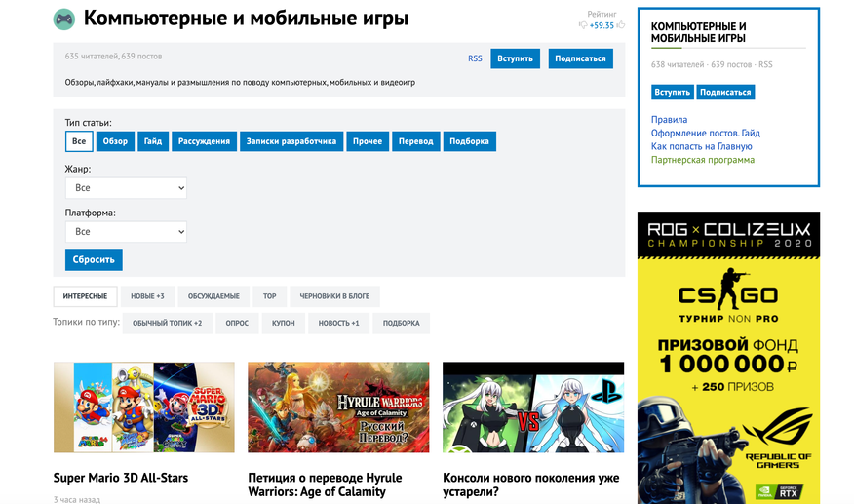Select the 'Все' article type filter
Screen dimensions: 854x504
click(79, 141)
